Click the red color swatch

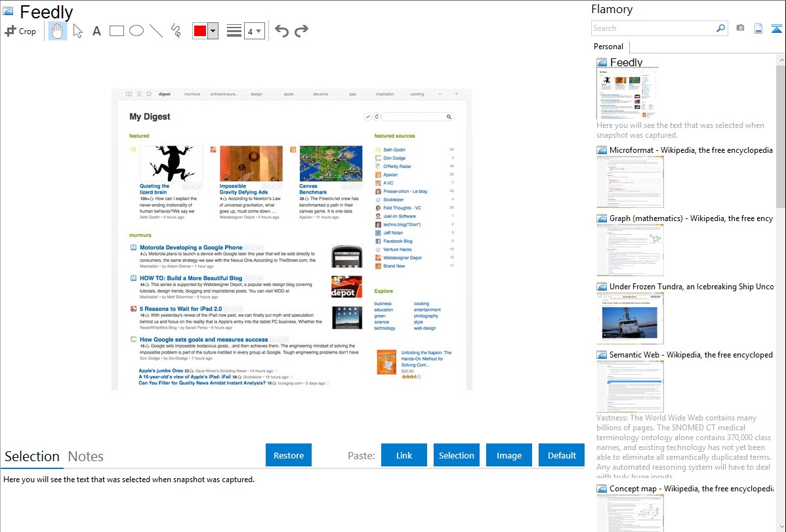(x=200, y=31)
